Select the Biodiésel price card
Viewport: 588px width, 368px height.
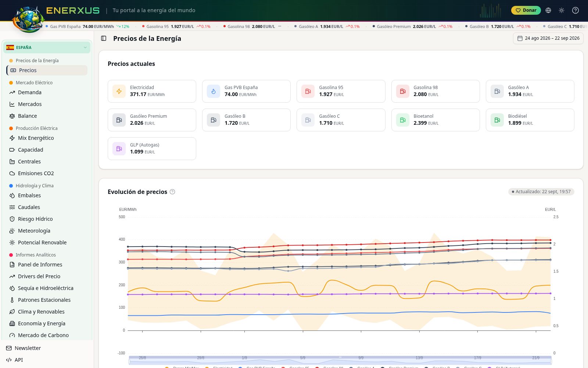coord(530,120)
